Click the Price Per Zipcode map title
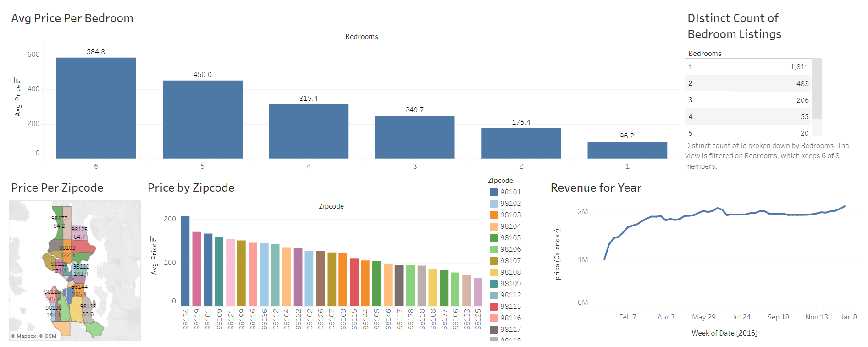This screenshot has width=868, height=347. point(57,188)
